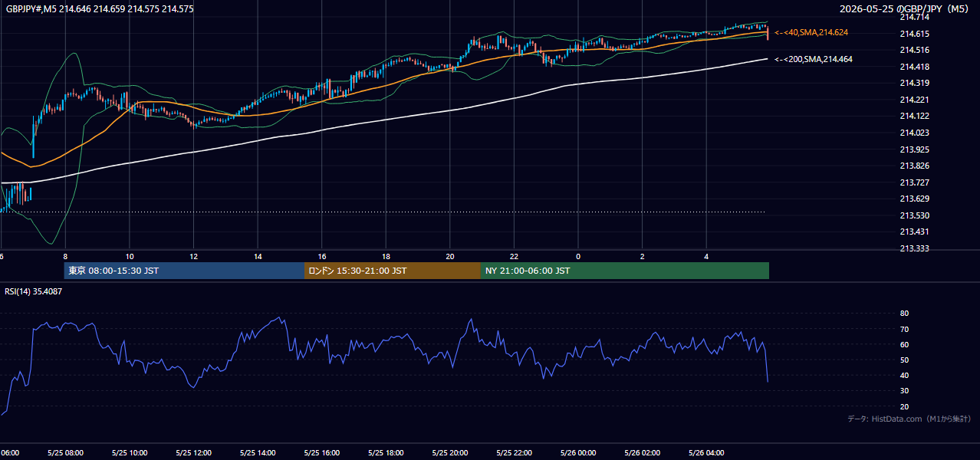Screen dimensions: 980x460
Task: Click price axis value 213.629
Action: click(914, 199)
